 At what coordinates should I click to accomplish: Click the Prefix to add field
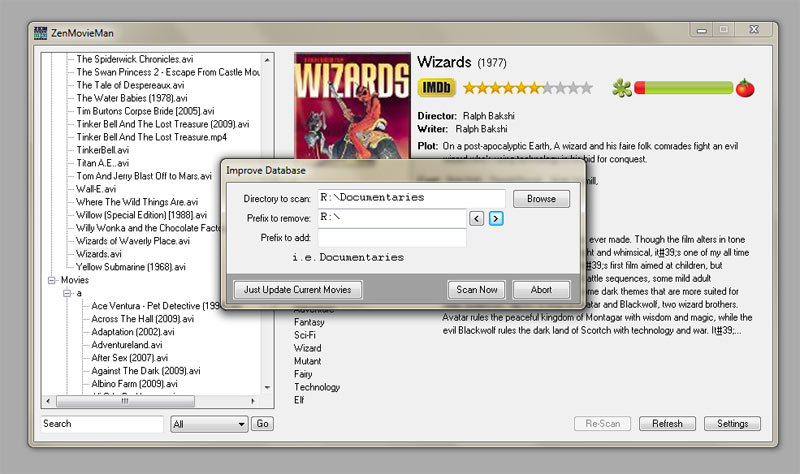click(392, 238)
